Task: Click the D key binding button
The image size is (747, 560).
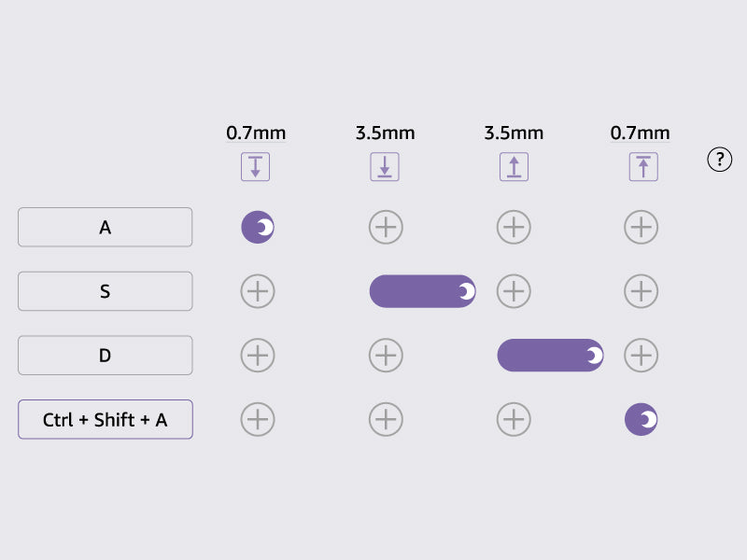Action: [x=105, y=355]
